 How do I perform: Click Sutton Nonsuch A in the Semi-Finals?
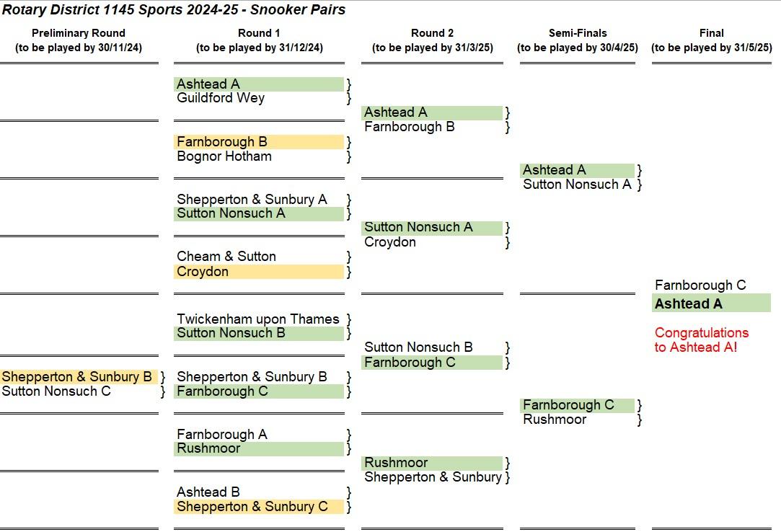(577, 185)
